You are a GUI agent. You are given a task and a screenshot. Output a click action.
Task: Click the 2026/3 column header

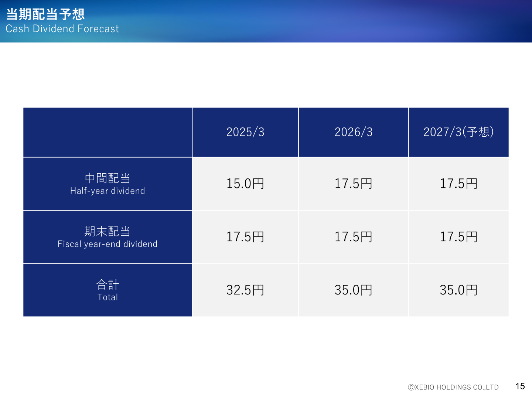(354, 132)
